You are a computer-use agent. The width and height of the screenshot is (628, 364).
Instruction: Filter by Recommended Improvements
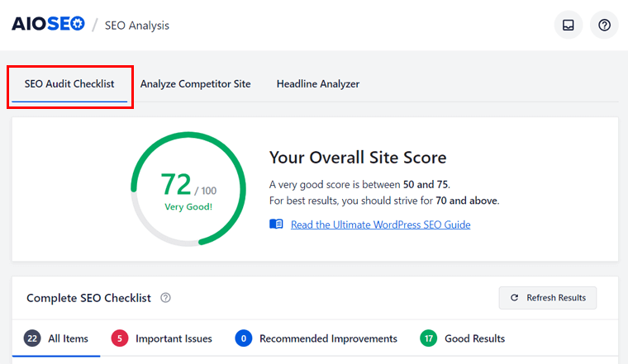click(x=328, y=338)
